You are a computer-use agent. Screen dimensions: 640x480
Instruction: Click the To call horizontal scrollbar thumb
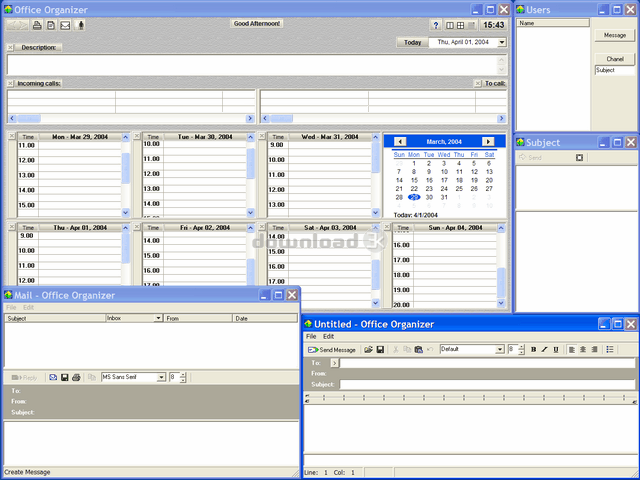(x=282, y=118)
